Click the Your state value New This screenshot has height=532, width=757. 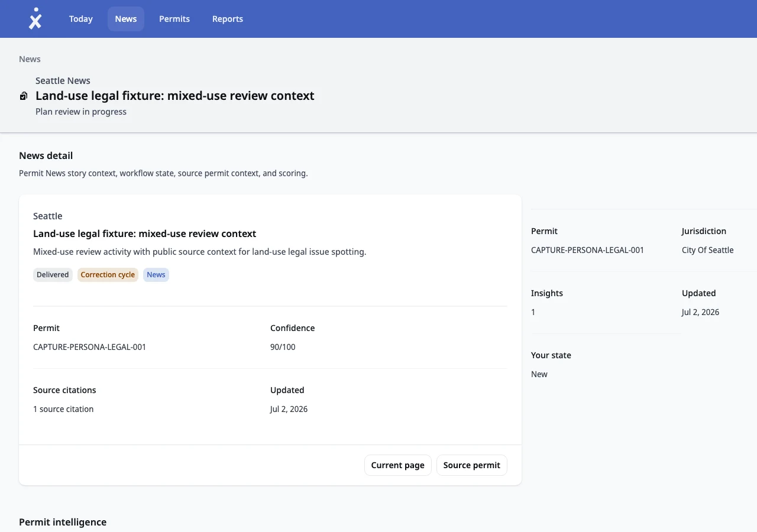pos(539,374)
